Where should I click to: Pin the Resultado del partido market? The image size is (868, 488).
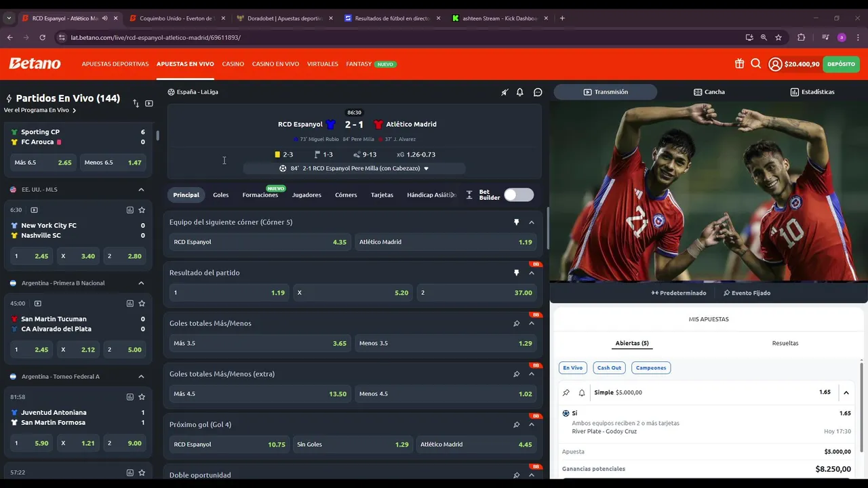(516, 273)
